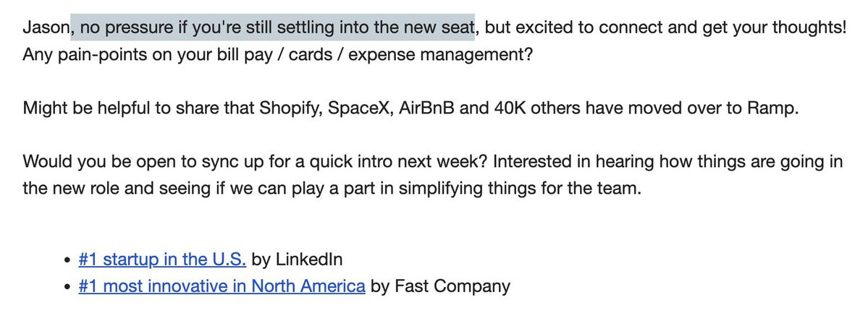Open the '#1 startup in the U.S.' link

[162, 259]
